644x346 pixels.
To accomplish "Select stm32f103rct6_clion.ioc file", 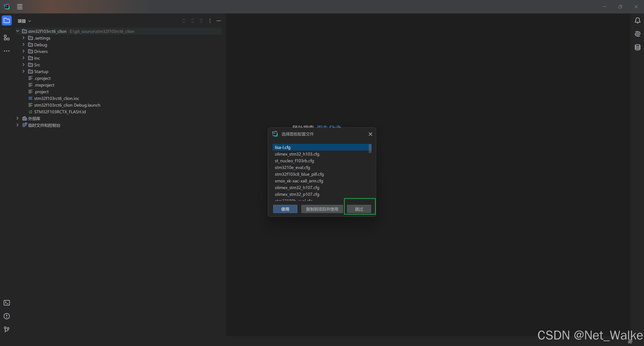I will click(57, 98).
